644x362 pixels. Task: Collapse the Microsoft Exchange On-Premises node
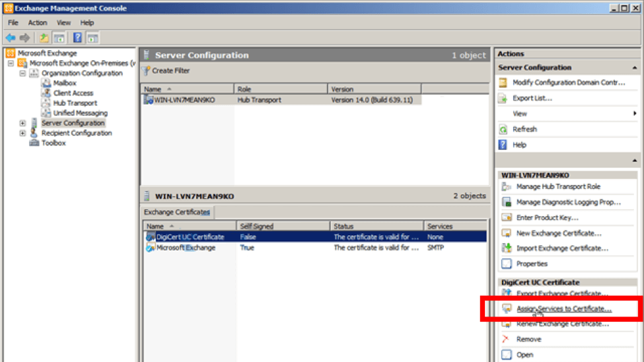(x=11, y=63)
